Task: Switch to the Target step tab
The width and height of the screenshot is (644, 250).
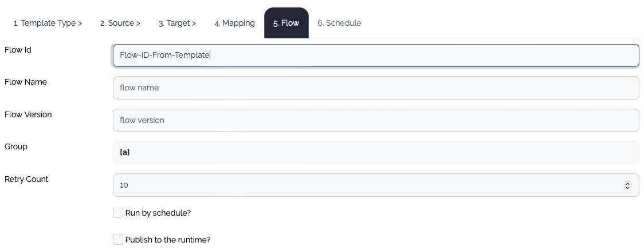Action: tap(178, 23)
